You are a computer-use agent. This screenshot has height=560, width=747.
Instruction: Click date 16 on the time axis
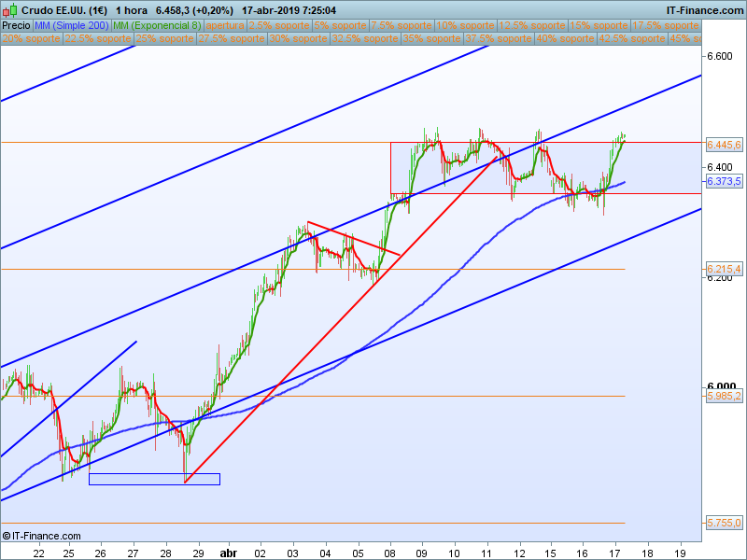point(582,553)
